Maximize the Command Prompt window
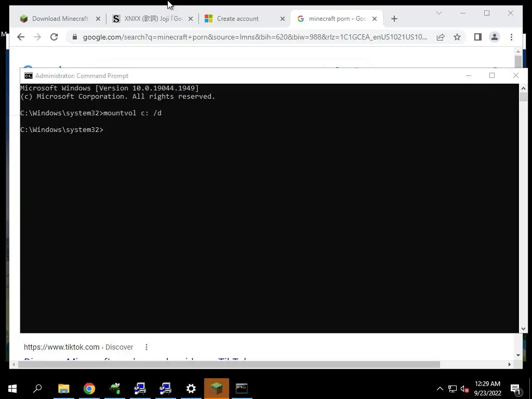The image size is (532, 399). 492,75
